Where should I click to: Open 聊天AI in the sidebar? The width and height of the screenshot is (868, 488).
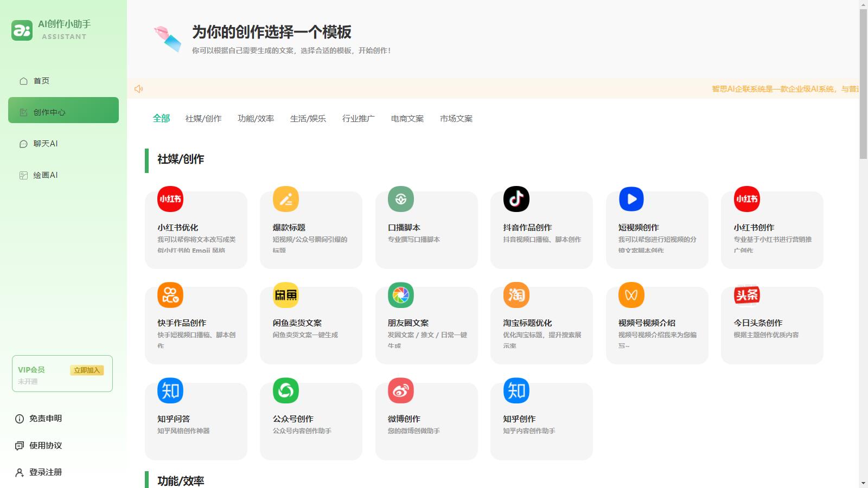(46, 144)
